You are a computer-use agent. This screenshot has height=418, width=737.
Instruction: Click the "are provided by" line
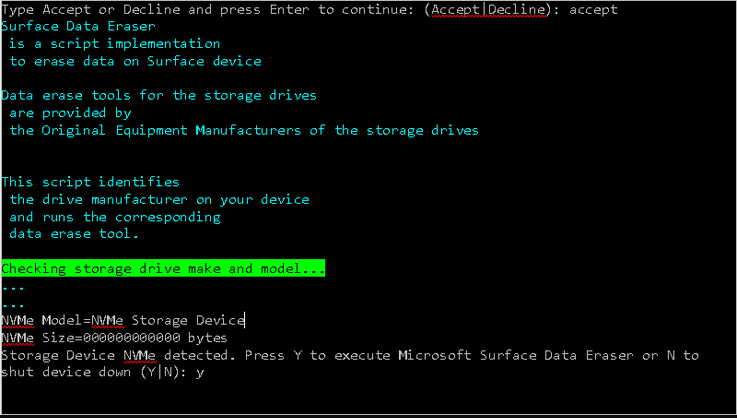70,113
